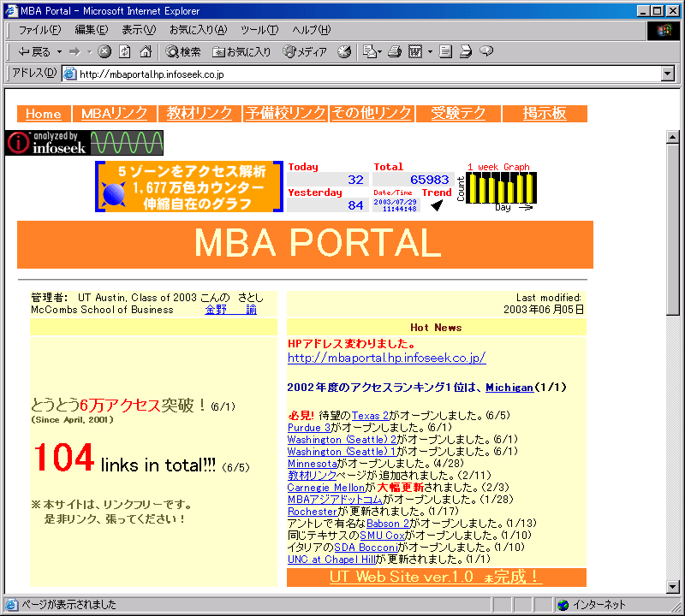685x616 pixels.
Task: Open the Texas 2 link
Action: click(x=370, y=415)
